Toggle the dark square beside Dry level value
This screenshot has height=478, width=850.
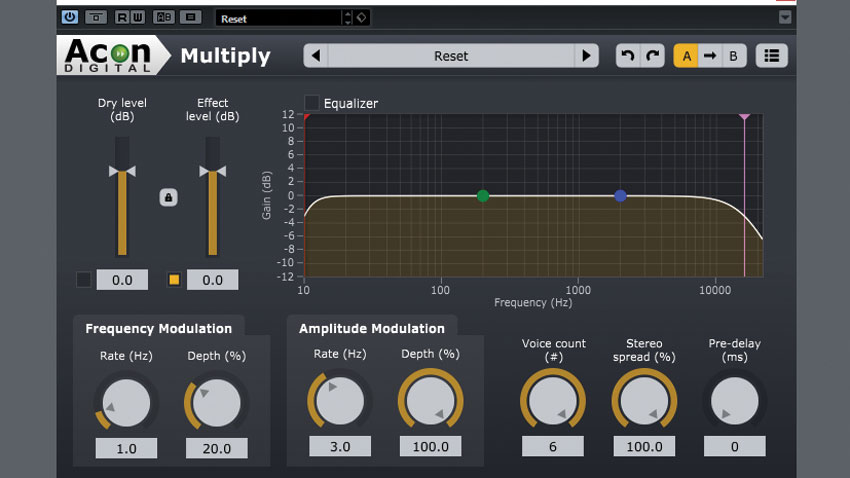(x=83, y=280)
